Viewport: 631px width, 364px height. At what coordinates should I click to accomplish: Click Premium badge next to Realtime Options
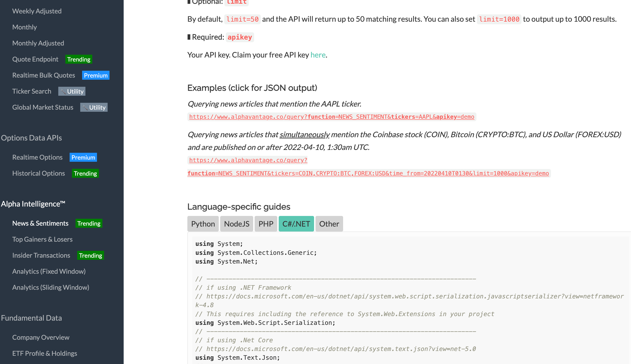83,157
